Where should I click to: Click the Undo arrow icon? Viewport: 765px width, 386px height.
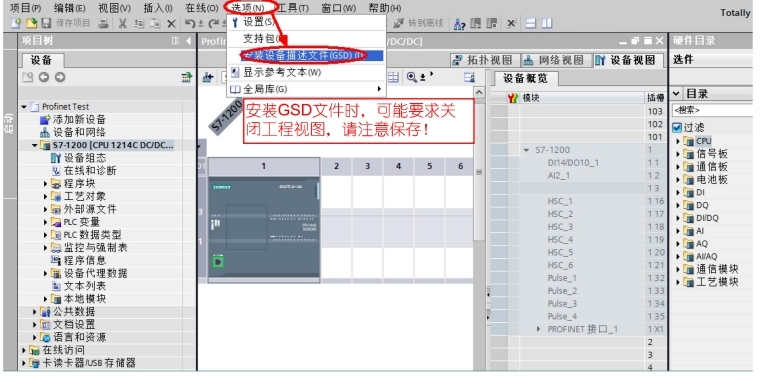190,23
